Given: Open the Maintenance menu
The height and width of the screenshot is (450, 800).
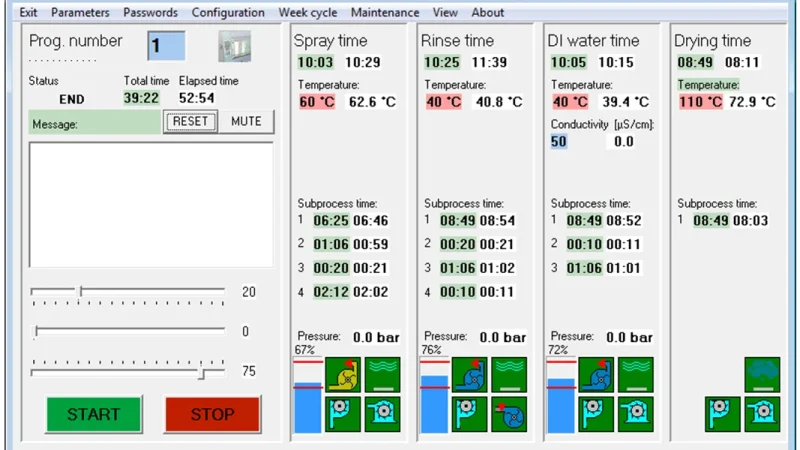Looking at the screenshot, I should click(x=385, y=12).
